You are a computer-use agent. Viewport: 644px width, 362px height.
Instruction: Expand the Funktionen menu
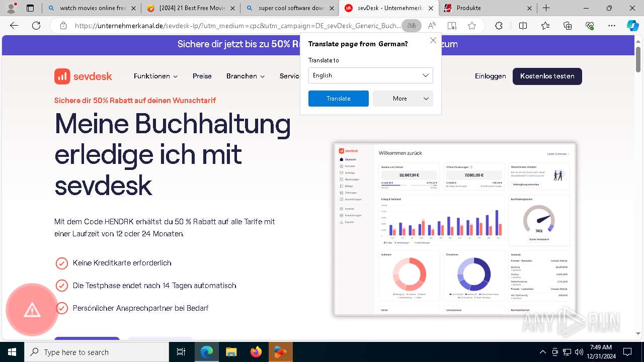(156, 76)
